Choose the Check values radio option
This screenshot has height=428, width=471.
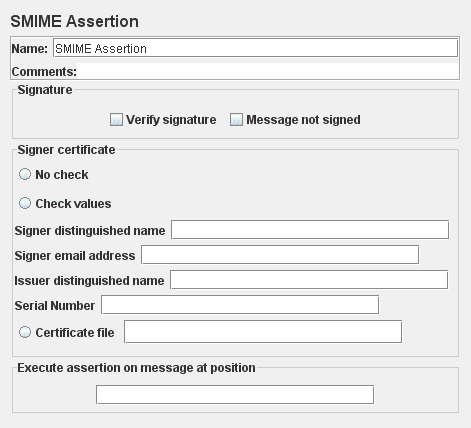pyautogui.click(x=25, y=203)
